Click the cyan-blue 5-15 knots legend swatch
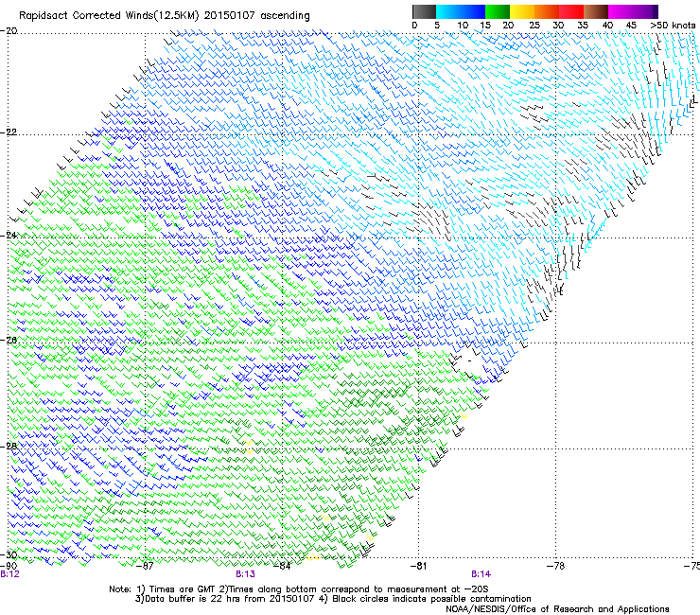Viewport: 700px width, 615px height. click(x=461, y=11)
